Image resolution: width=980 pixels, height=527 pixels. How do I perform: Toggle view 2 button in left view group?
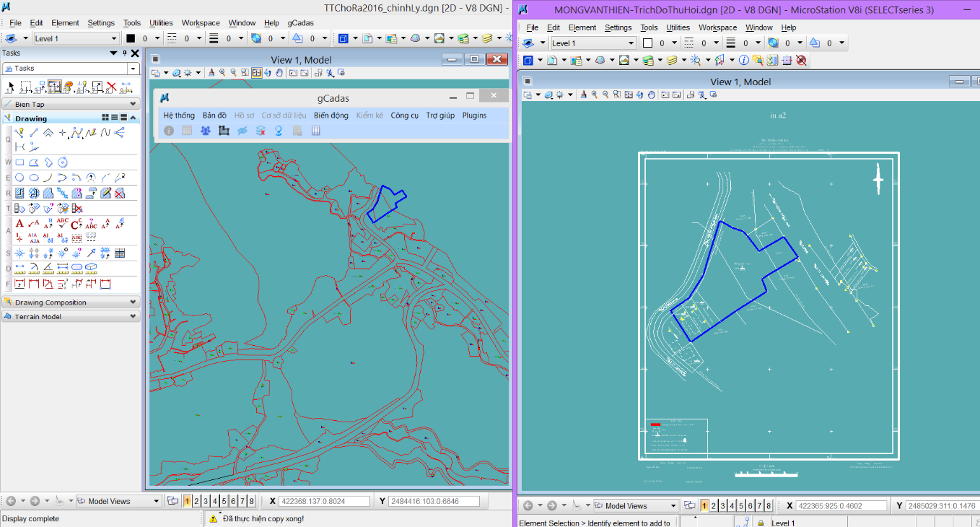tap(196, 501)
